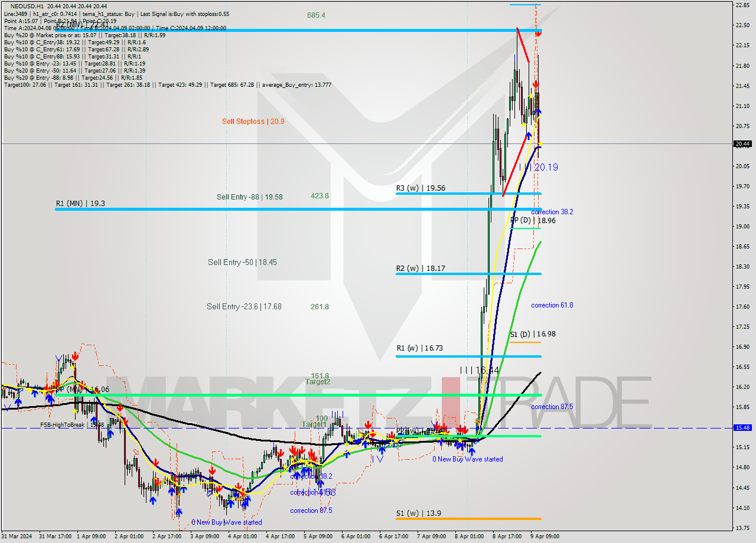Screen dimensions: 756x543
Task: Click the '9 Apr 09:00' time label
Action: click(x=545, y=537)
